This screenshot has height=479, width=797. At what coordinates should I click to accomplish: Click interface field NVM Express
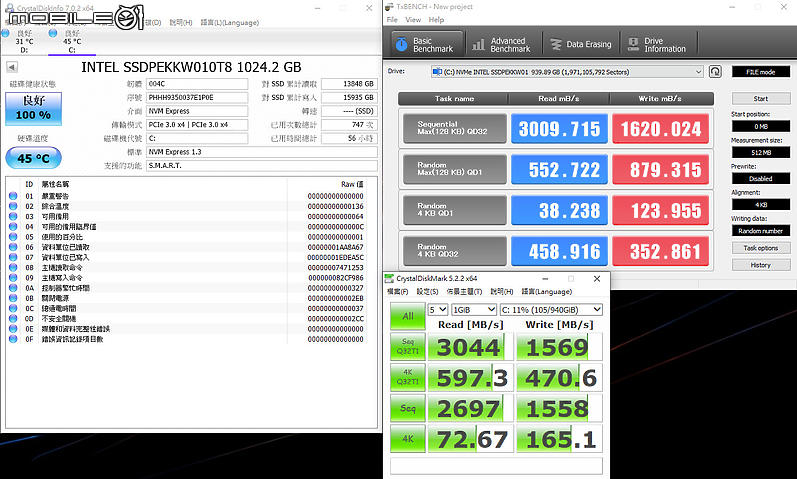point(197,111)
